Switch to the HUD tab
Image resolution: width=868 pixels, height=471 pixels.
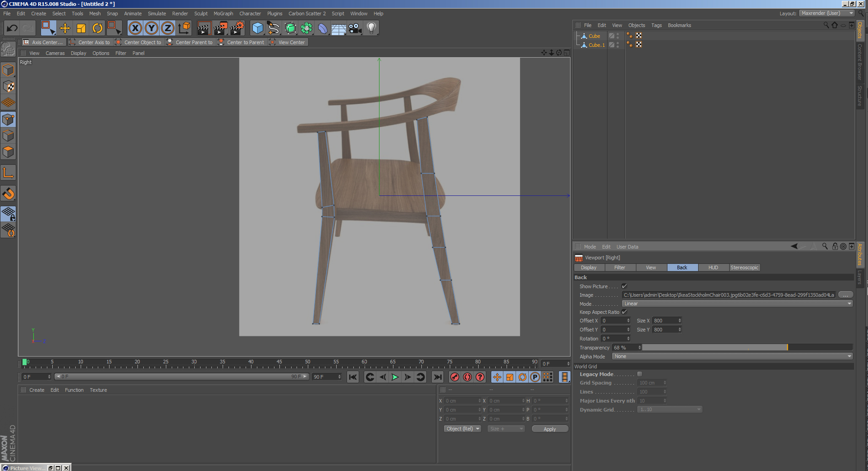coord(713,267)
